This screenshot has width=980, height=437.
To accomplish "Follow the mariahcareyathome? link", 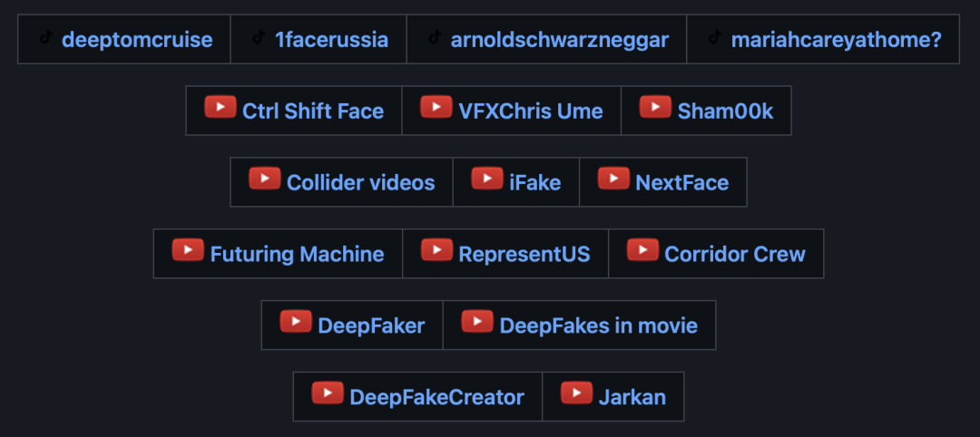I will (x=837, y=40).
